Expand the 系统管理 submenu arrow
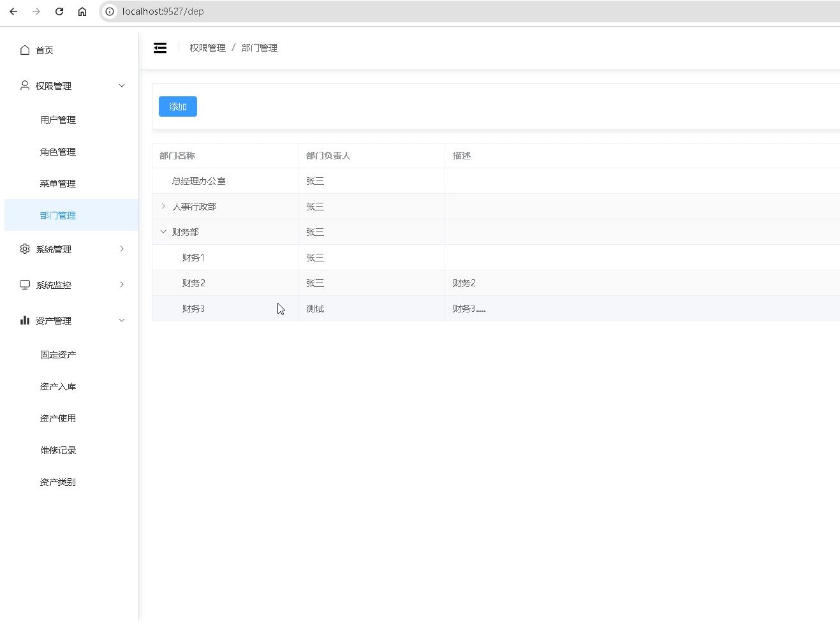The image size is (840, 630). 122,249
